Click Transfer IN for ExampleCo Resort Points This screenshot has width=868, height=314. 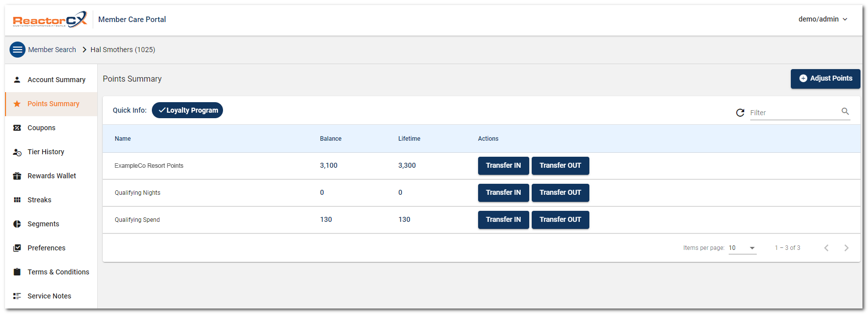(x=503, y=166)
